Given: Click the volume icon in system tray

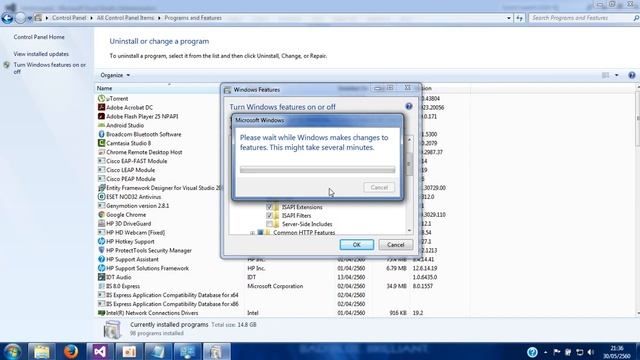Looking at the screenshot, I should [x=591, y=352].
